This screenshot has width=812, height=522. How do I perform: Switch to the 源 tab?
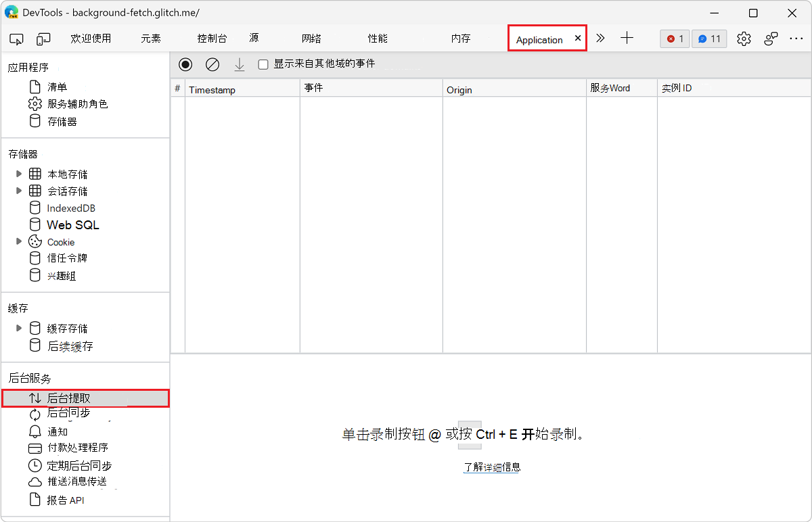point(254,39)
